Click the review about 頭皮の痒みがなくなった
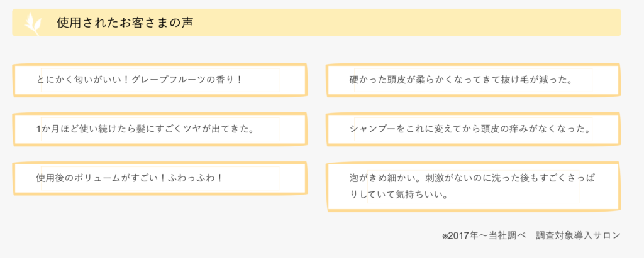The width and height of the screenshot is (644, 258). [473, 129]
